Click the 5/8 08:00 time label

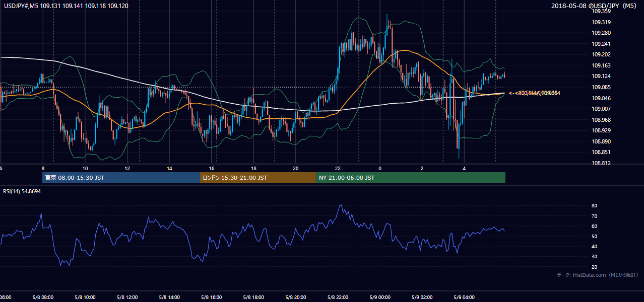coord(42,297)
